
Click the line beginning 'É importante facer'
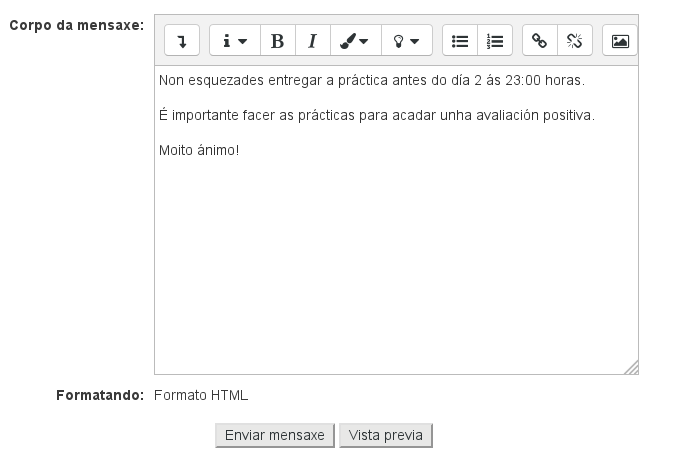[x=376, y=116]
